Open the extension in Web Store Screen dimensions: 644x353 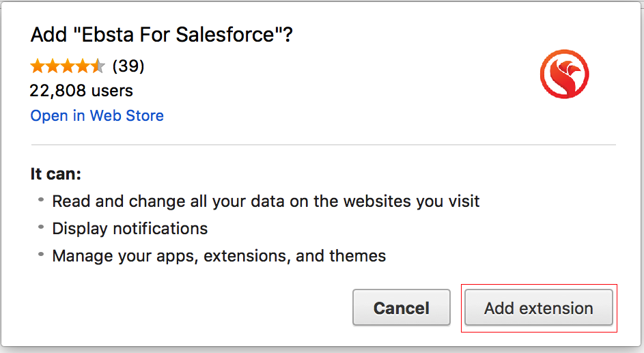[x=97, y=115]
